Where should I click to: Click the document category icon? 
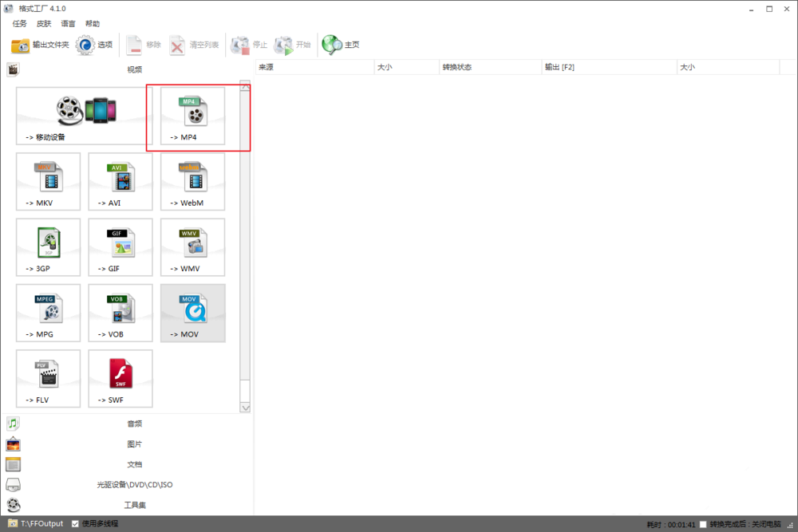[13, 464]
